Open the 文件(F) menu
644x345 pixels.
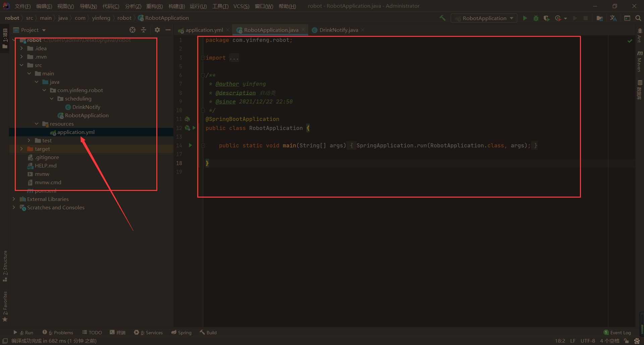[x=22, y=6]
